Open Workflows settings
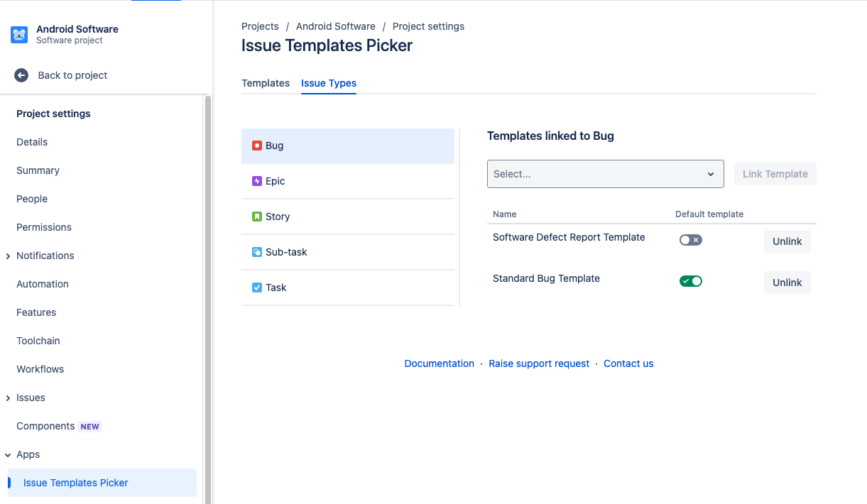The height and width of the screenshot is (504, 867). pos(40,369)
